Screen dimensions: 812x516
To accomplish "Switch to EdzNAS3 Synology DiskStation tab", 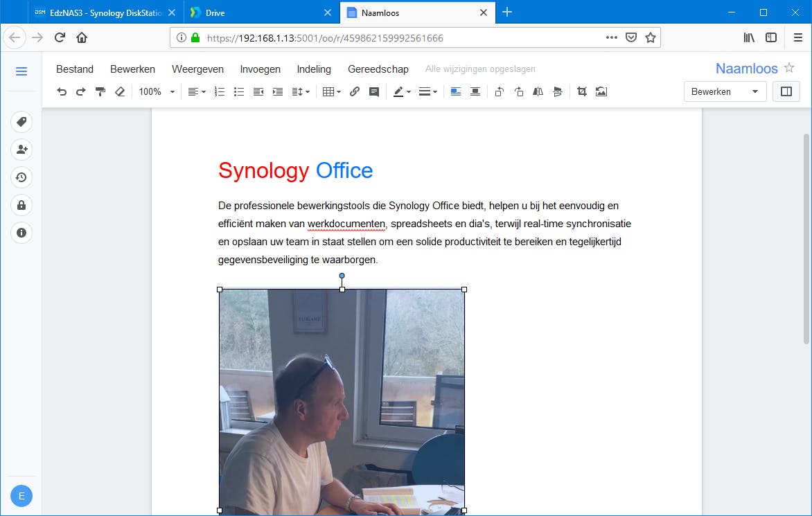I will point(105,12).
